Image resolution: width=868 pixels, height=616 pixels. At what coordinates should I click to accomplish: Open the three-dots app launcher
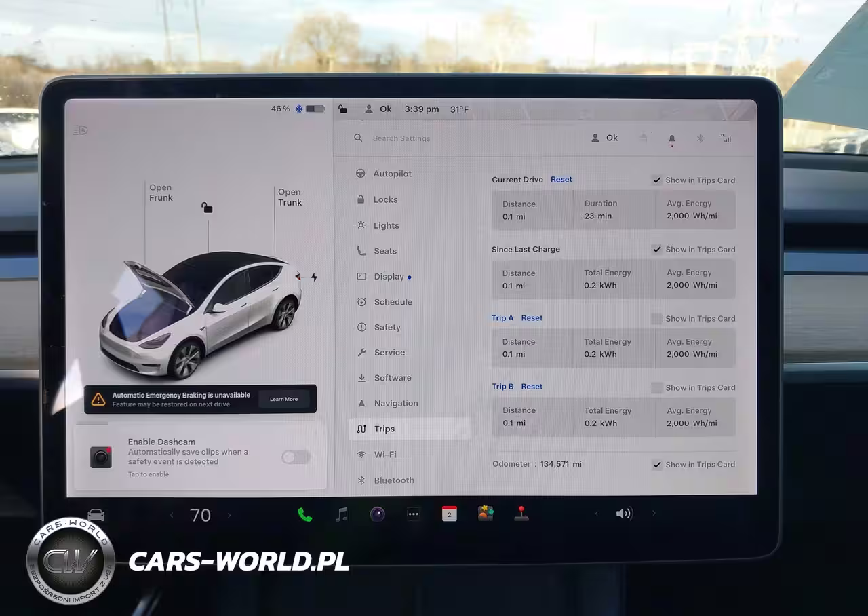click(x=414, y=515)
